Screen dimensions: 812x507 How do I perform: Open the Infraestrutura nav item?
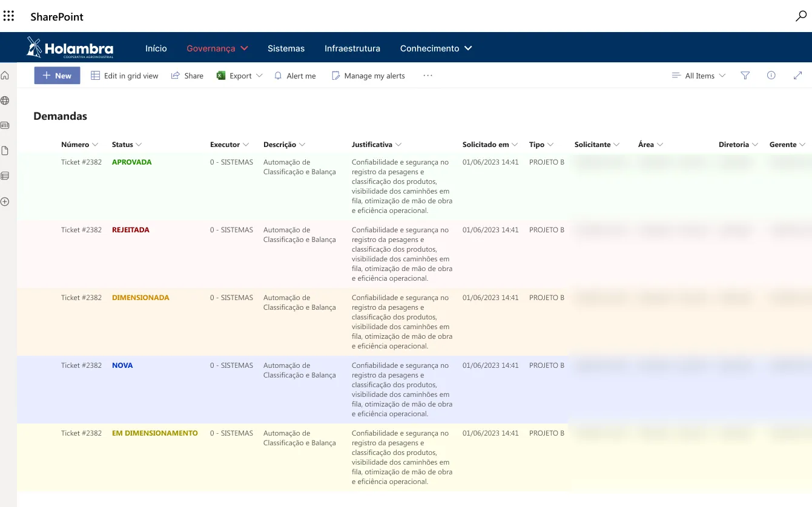(x=352, y=48)
